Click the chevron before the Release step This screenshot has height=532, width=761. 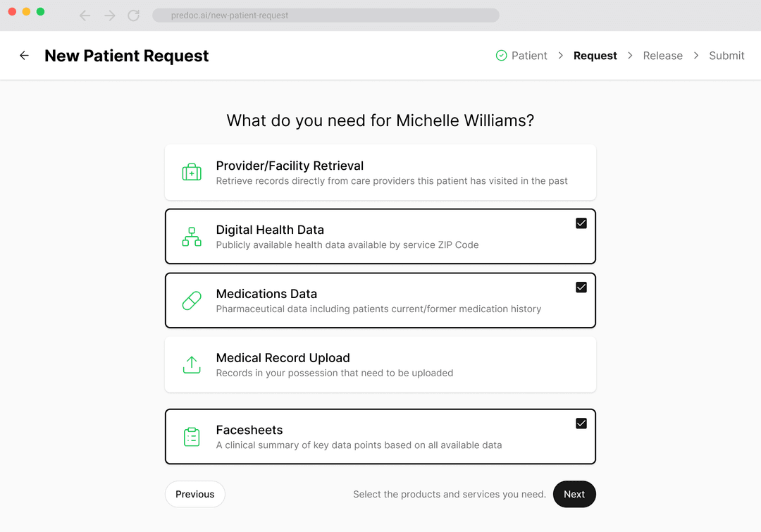629,55
